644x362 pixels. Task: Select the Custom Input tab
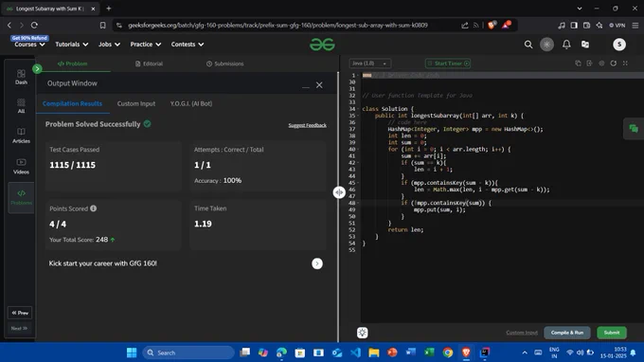pos(136,103)
